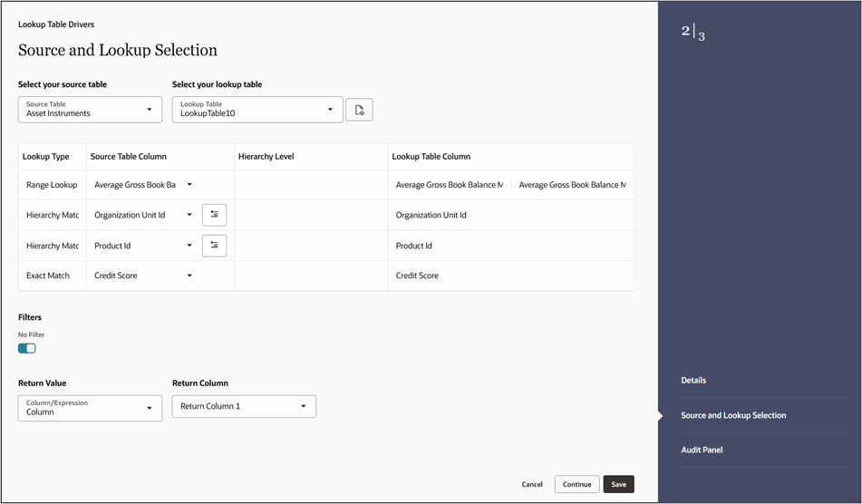The width and height of the screenshot is (862, 504).
Task: Open hierarchy selector icon for Organization Unit Id
Action: 215,215
